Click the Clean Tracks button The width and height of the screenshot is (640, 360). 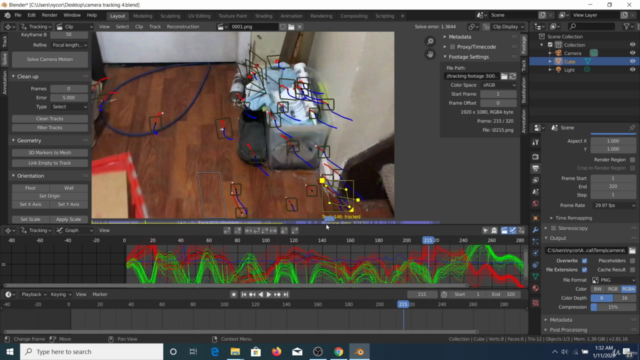pyautogui.click(x=49, y=118)
